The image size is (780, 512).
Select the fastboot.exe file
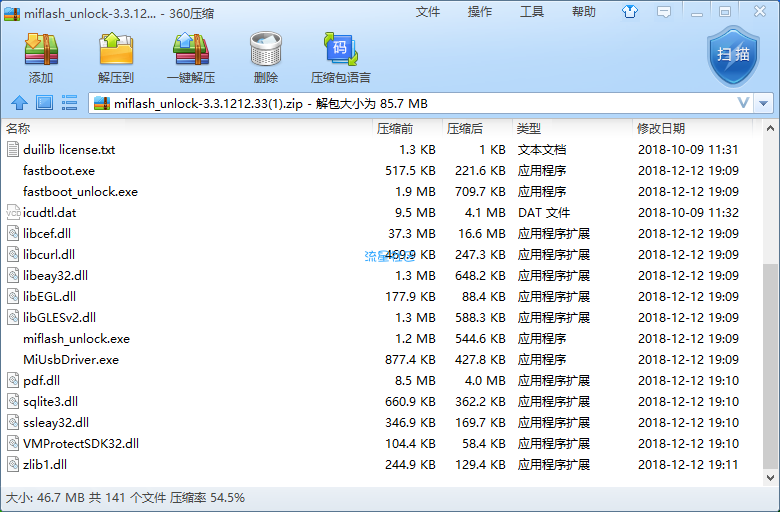tap(59, 171)
